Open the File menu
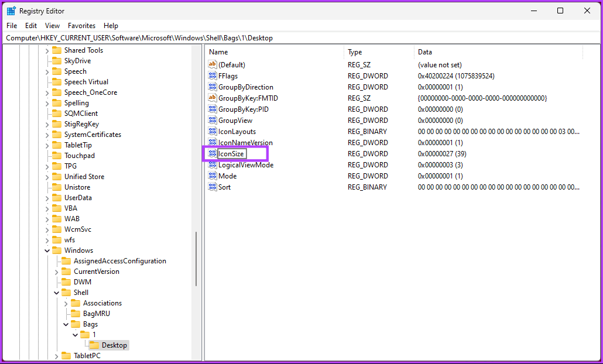This screenshot has width=603, height=364. point(12,26)
